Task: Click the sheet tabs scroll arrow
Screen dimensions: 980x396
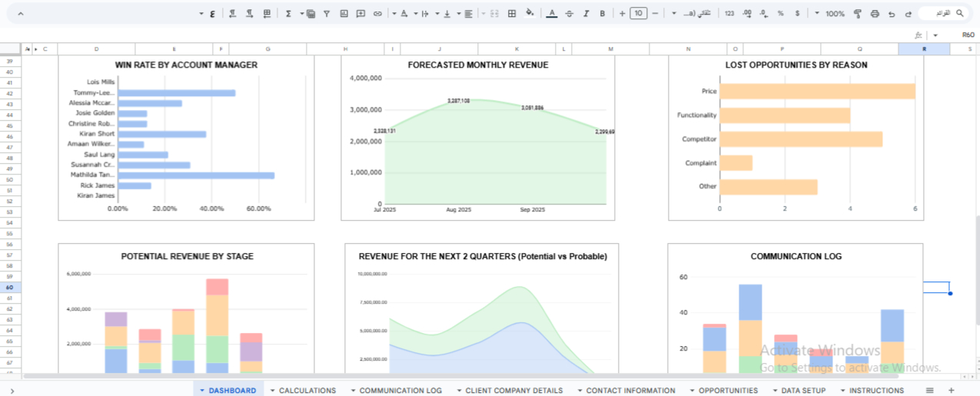Action: (11, 391)
